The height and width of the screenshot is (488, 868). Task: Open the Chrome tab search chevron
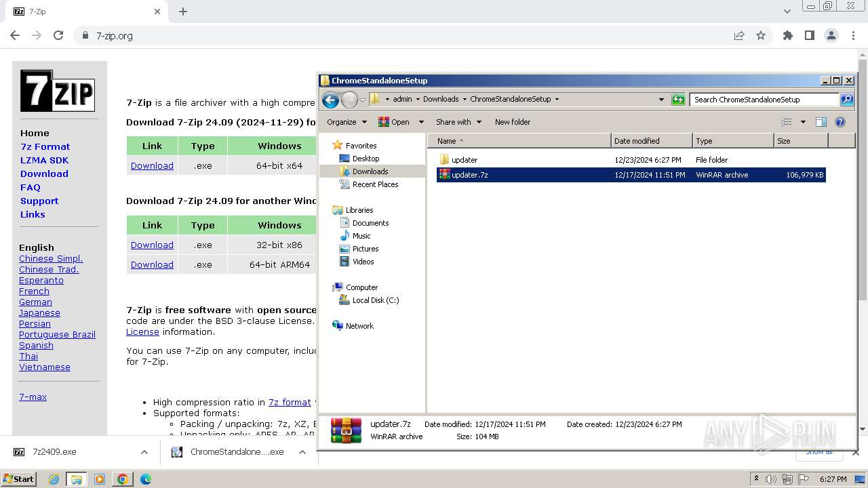pos(787,12)
